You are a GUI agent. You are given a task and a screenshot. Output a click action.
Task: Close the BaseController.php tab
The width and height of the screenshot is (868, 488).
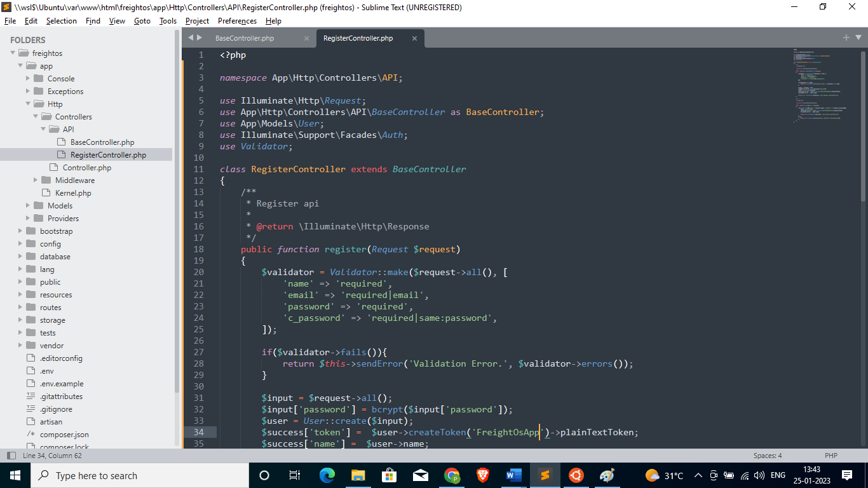306,38
